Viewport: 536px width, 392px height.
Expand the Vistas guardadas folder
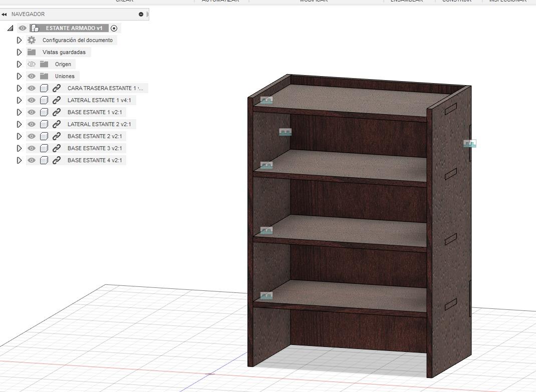coord(19,52)
